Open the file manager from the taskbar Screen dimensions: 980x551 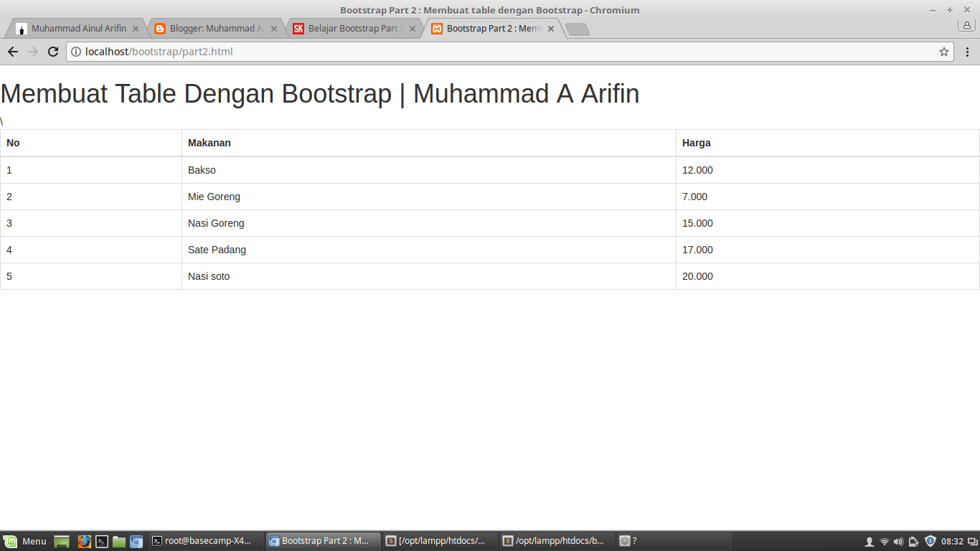[x=118, y=541]
